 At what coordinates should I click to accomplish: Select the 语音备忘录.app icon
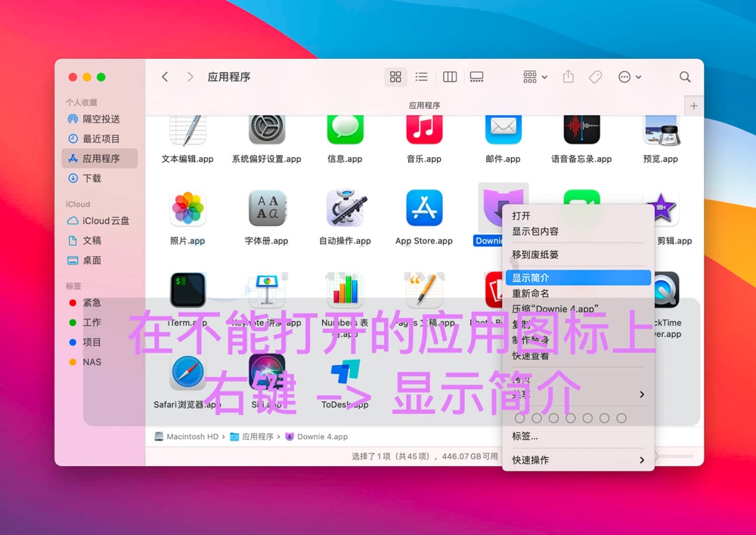pos(582,130)
